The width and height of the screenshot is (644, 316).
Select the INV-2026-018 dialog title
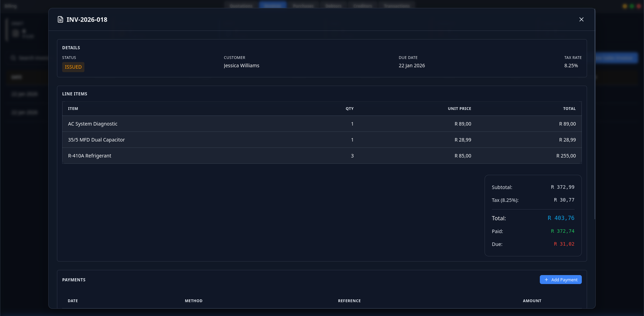pyautogui.click(x=87, y=19)
